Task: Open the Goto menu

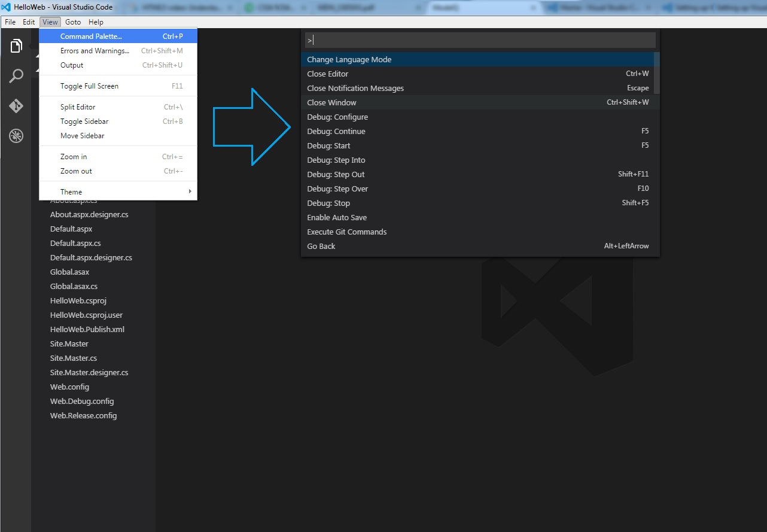Action: [x=72, y=22]
